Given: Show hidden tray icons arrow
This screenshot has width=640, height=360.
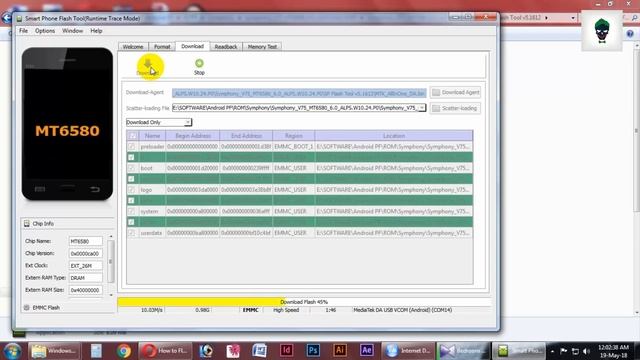Looking at the screenshot, I should 552,351.
